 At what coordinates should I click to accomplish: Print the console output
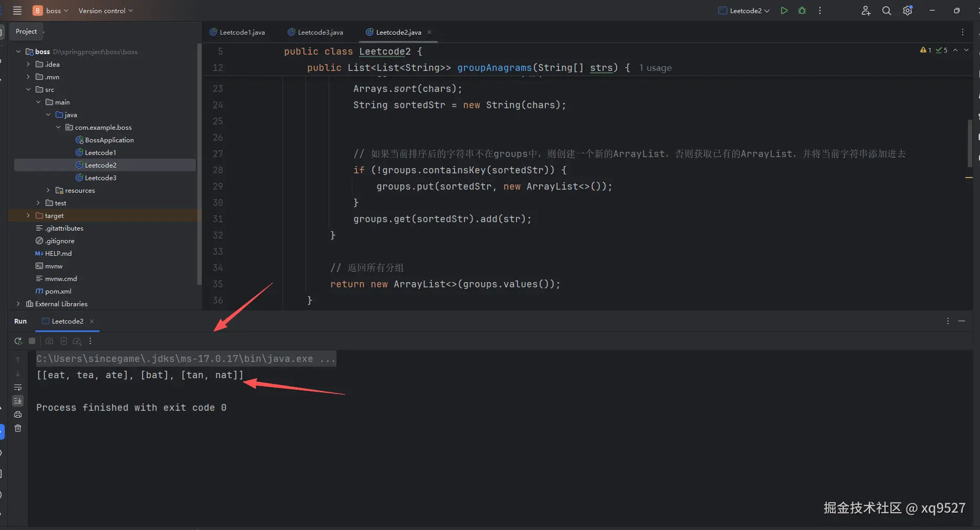tap(18, 414)
